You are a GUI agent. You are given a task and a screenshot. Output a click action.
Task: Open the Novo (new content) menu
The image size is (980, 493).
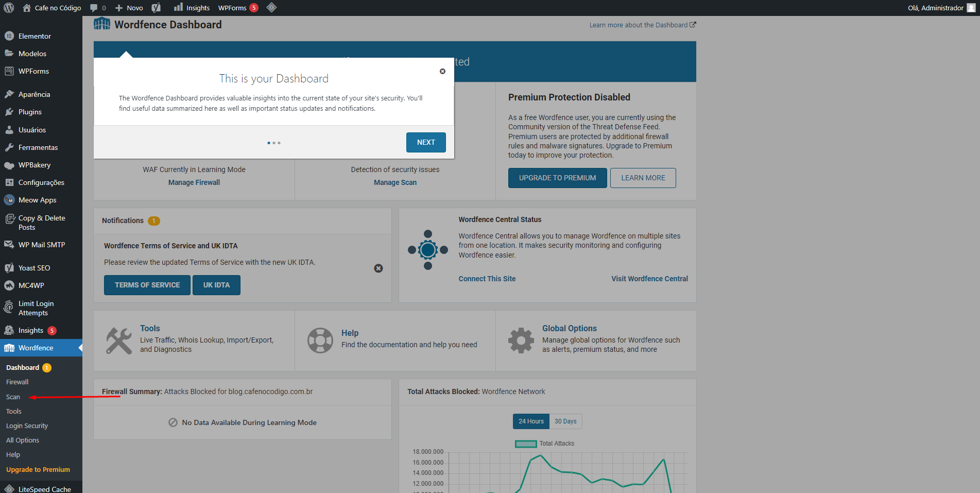coord(129,8)
